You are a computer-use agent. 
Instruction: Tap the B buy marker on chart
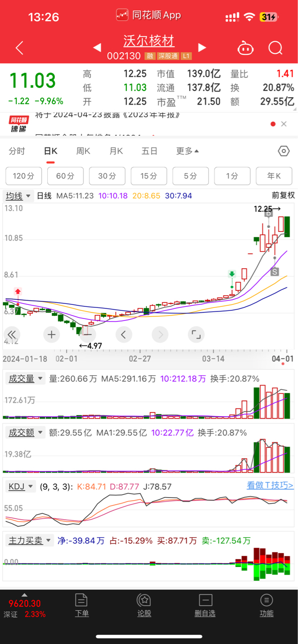pos(268,213)
